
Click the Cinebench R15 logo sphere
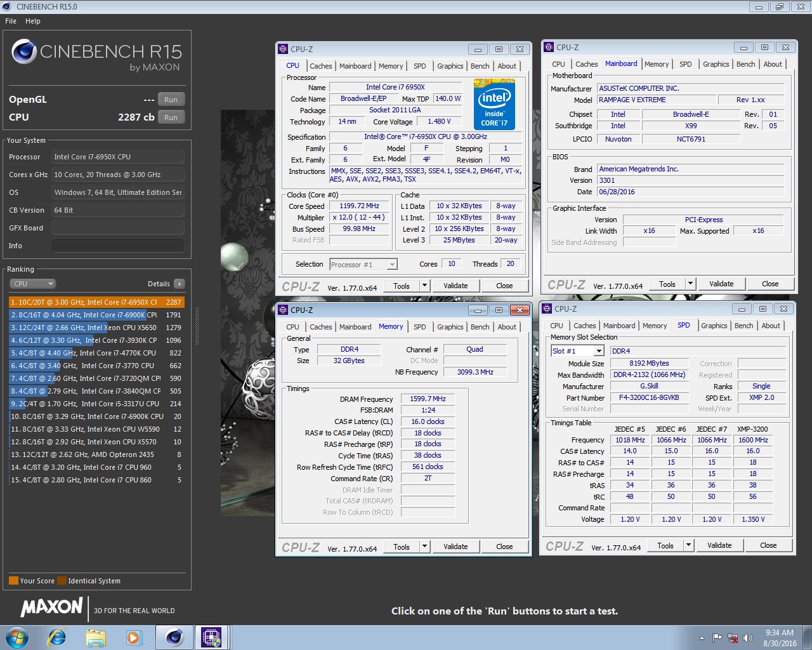(24, 51)
